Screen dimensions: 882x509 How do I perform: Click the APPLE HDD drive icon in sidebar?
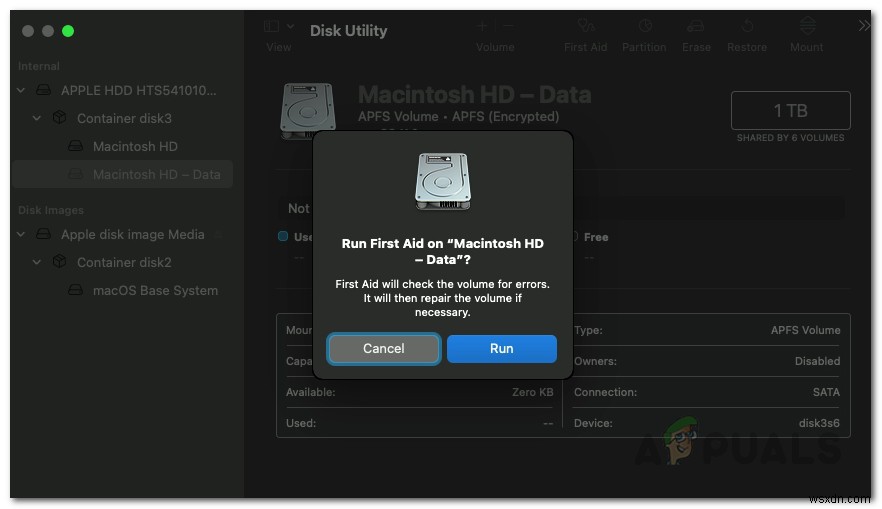coord(43,90)
